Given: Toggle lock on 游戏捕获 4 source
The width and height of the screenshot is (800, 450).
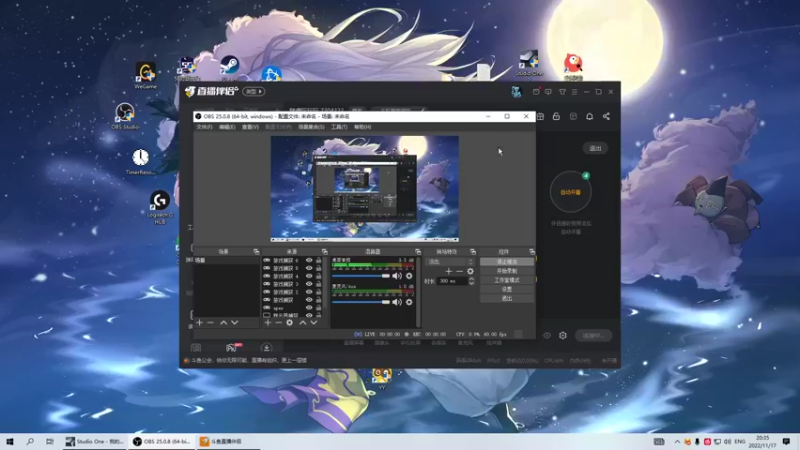Looking at the screenshot, I should (319, 276).
